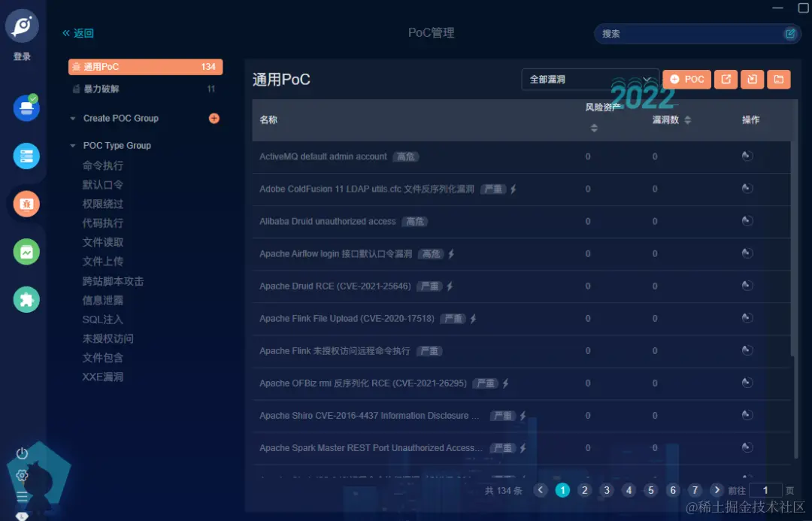This screenshot has width=812, height=521.
Task: Collapse the Create POC Group tree node
Action: tap(72, 119)
